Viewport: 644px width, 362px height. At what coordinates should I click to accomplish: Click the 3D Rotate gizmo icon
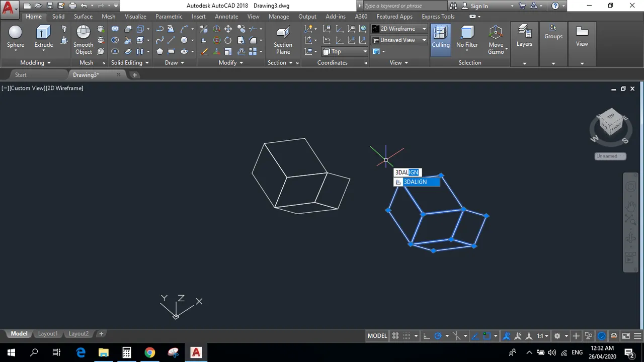(x=217, y=40)
